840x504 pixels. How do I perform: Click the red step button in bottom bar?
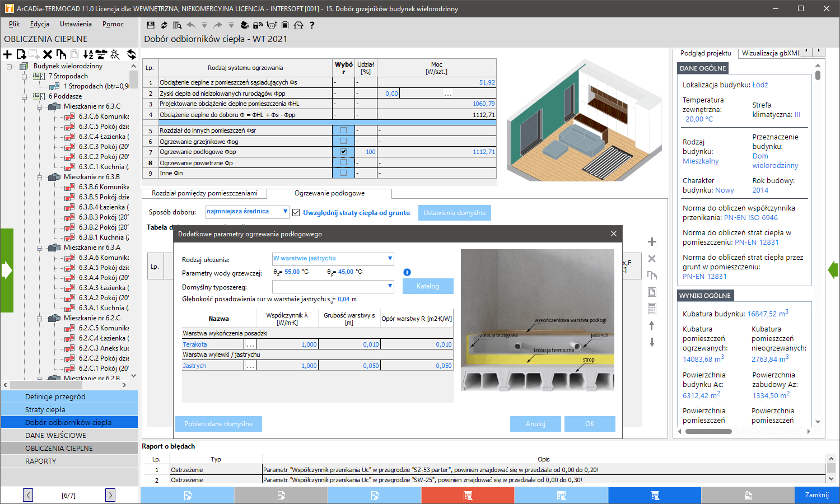point(468,495)
